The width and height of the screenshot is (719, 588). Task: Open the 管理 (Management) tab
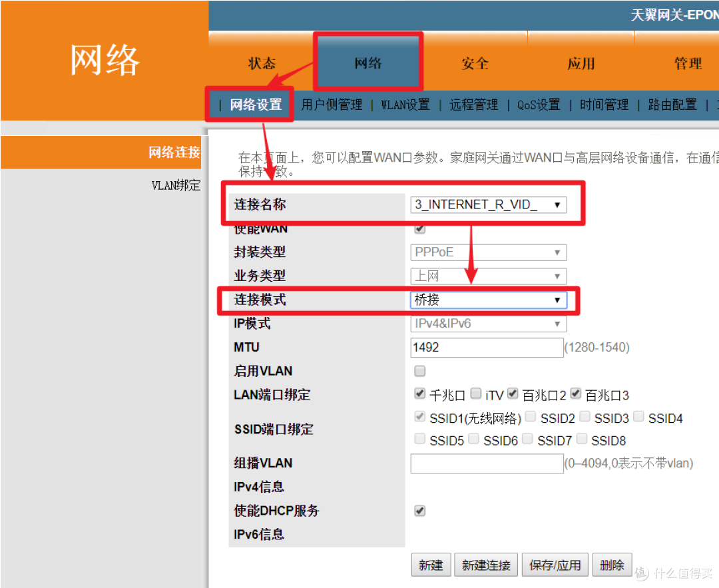(x=688, y=63)
